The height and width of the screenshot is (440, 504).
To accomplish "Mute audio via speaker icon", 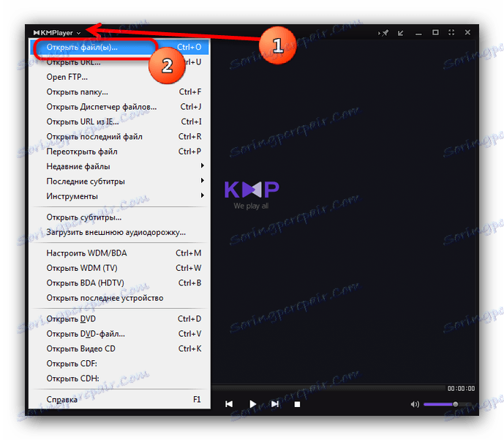I will (415, 404).
